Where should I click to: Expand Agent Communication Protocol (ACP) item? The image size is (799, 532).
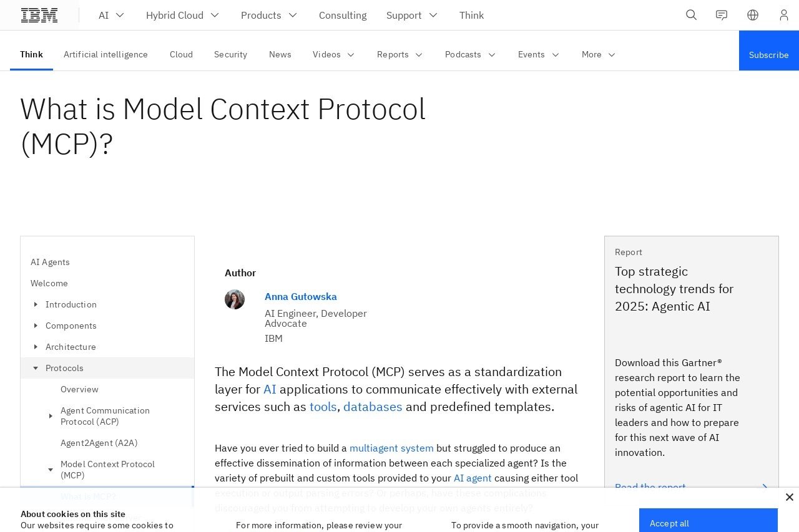click(x=51, y=416)
